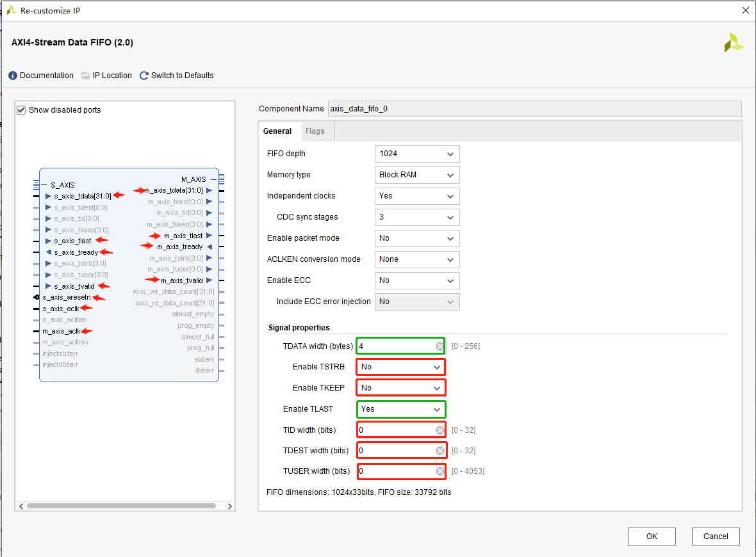Select the s_axis_tlast port
The height and width of the screenshot is (557, 756).
click(72, 241)
